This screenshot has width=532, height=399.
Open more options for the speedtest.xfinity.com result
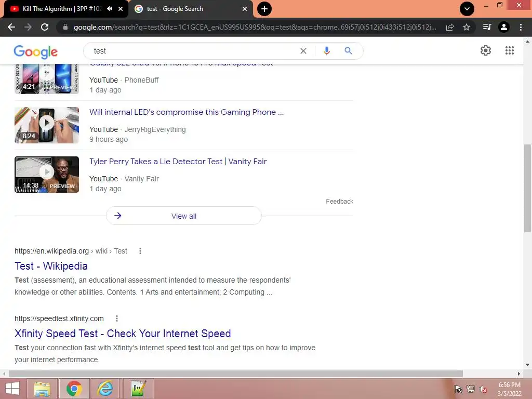pyautogui.click(x=117, y=318)
